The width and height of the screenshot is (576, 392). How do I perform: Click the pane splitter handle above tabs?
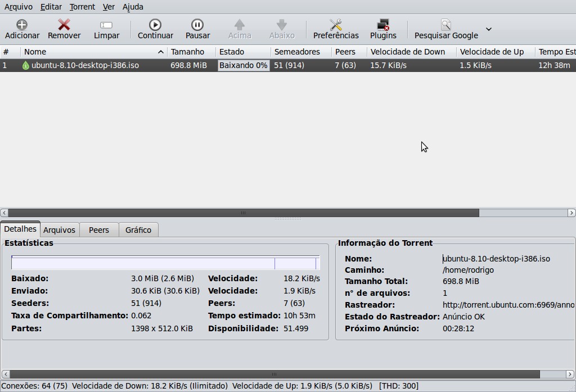[288, 219]
